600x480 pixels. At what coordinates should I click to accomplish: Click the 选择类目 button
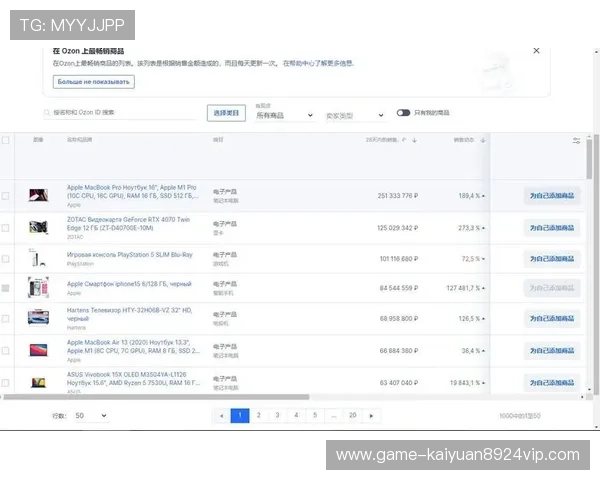[226, 113]
